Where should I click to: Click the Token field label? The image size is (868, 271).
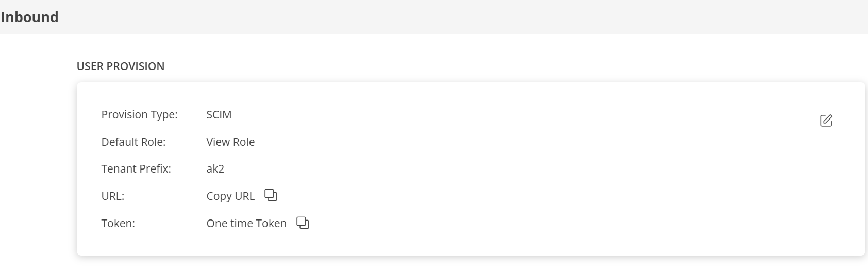tap(118, 224)
